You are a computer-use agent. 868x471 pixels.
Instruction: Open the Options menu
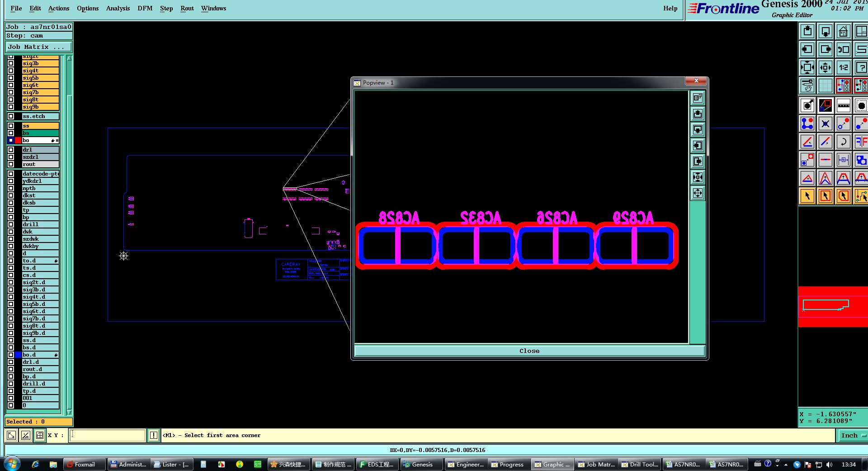click(x=88, y=8)
